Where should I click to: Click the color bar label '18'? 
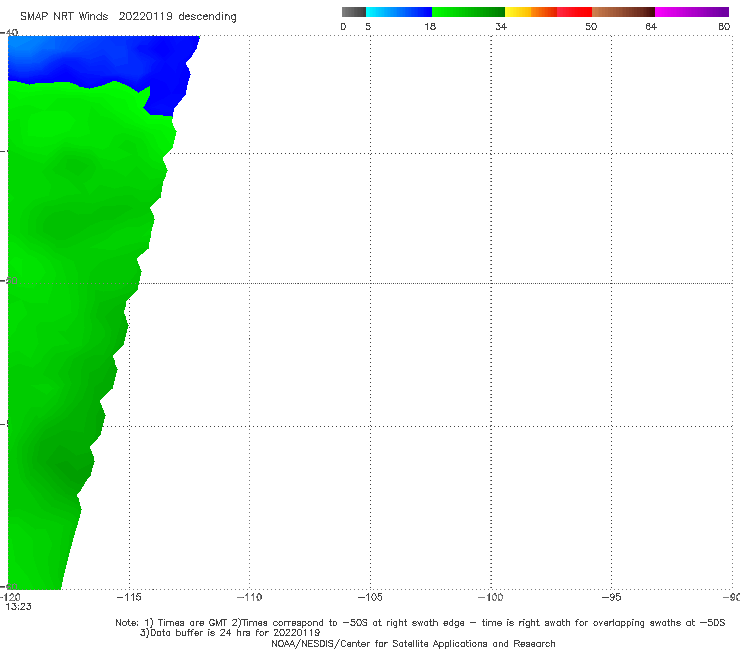tap(430, 27)
